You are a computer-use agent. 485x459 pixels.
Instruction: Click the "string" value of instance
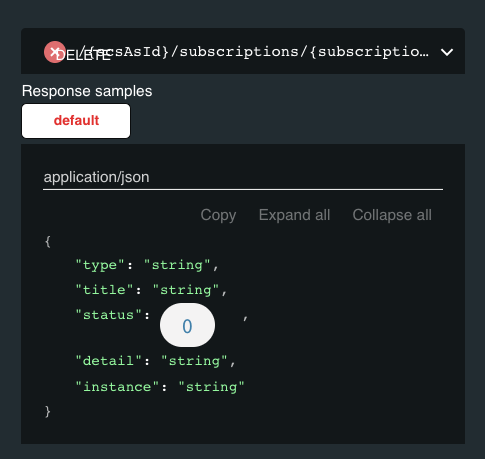pyautogui.click(x=211, y=387)
